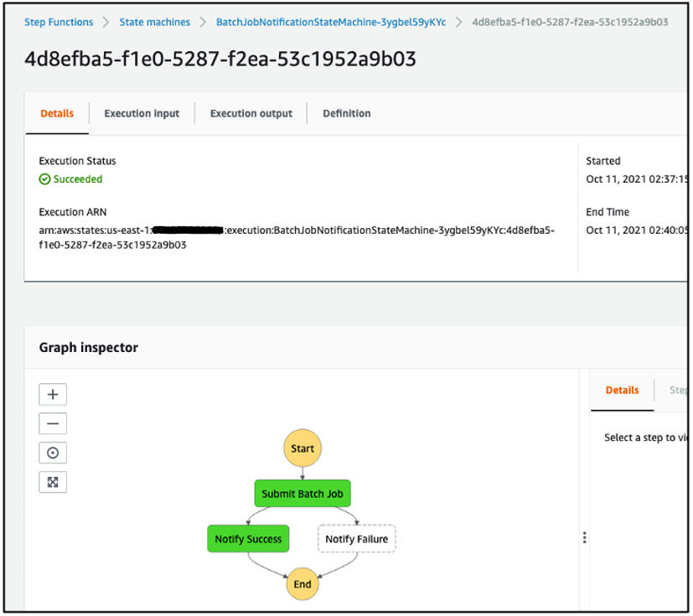The width and height of the screenshot is (693, 616).
Task: Click the Started timestamp Oct 11, 2021 02:37
Action: [637, 179]
